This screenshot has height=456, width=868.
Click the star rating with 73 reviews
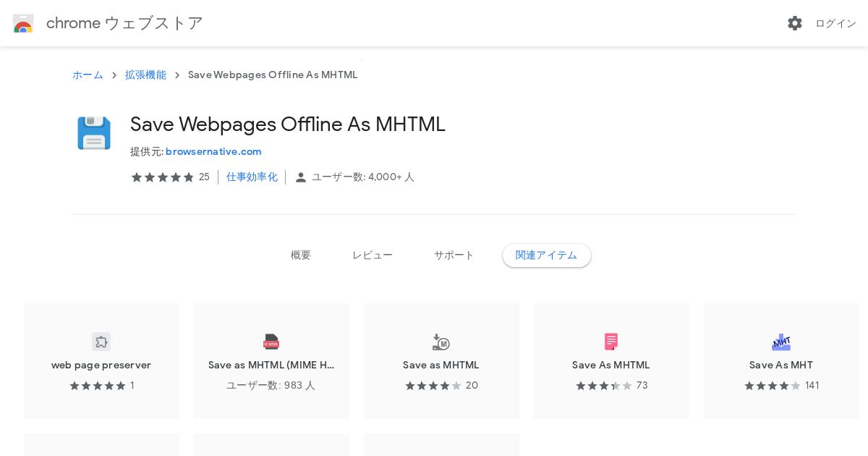pyautogui.click(x=604, y=386)
